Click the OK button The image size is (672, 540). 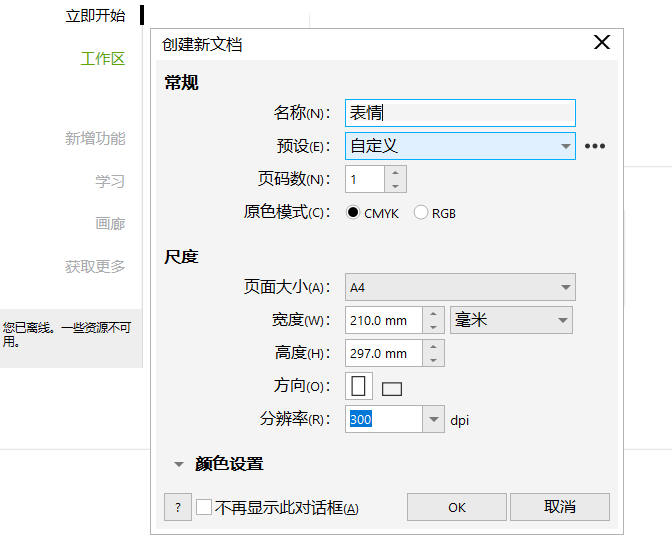[457, 507]
